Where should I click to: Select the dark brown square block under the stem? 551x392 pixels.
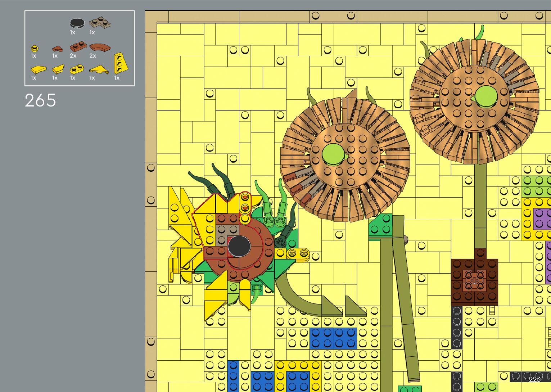(x=474, y=281)
